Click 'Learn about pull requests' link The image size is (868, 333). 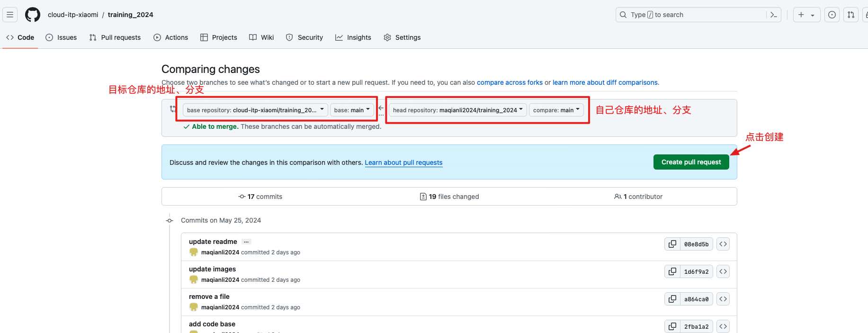tap(403, 162)
